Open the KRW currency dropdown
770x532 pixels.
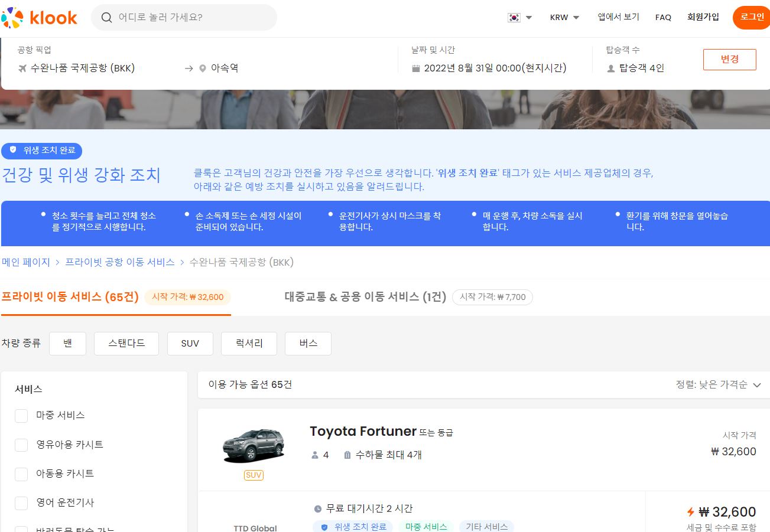[564, 18]
